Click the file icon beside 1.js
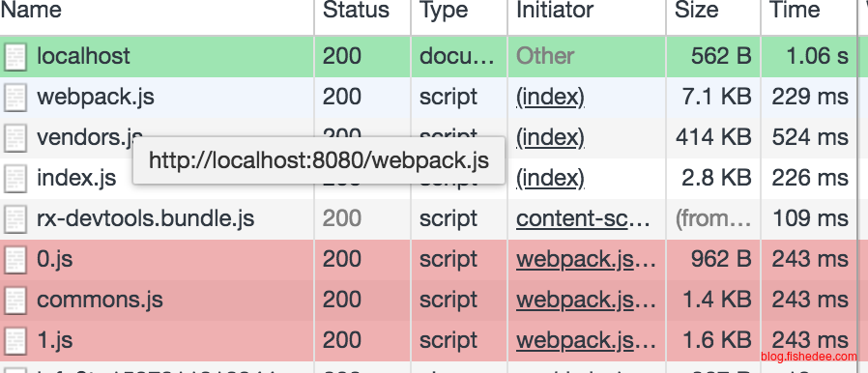Image resolution: width=868 pixels, height=373 pixels. coord(14,341)
